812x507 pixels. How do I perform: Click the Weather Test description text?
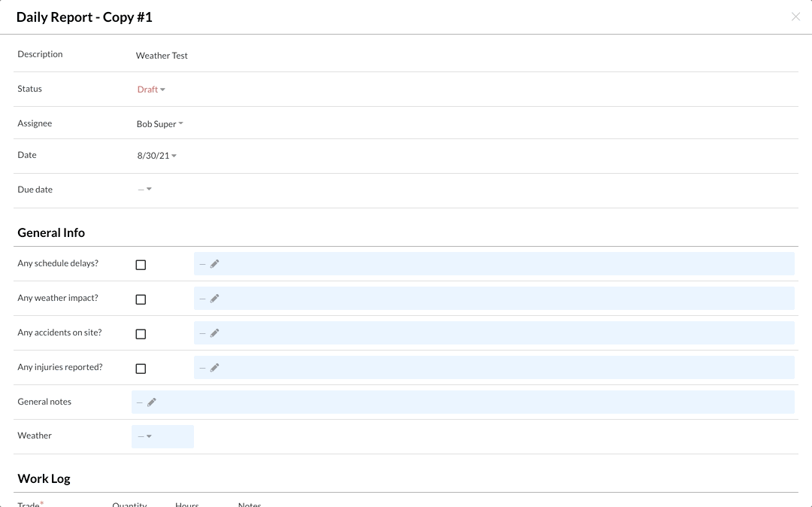162,56
